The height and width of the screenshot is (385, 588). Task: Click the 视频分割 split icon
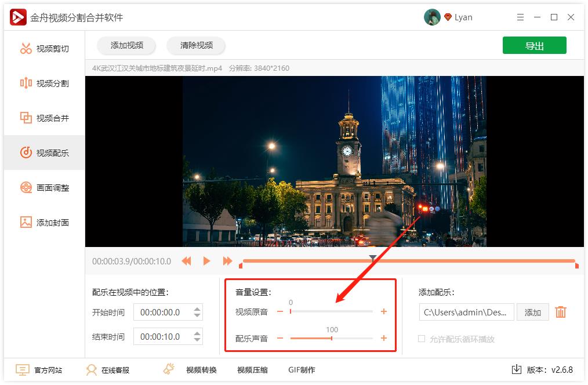[26, 83]
